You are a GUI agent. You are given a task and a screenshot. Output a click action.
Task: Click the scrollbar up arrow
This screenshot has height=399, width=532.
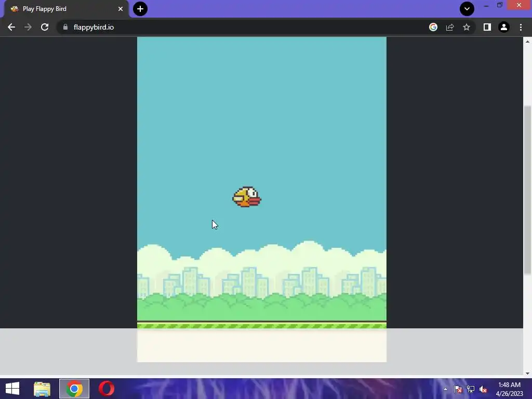527,42
